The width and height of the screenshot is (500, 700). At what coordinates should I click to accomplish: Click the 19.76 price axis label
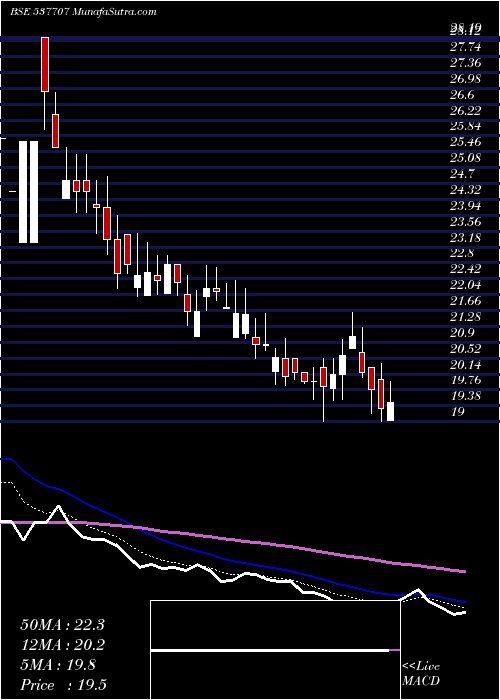coord(466,380)
